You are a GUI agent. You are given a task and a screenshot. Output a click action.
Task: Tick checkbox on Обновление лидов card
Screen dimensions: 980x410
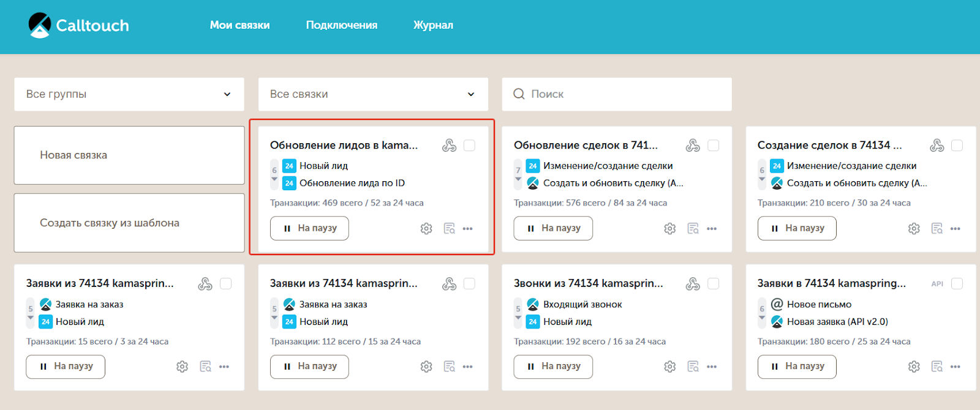[x=469, y=146]
